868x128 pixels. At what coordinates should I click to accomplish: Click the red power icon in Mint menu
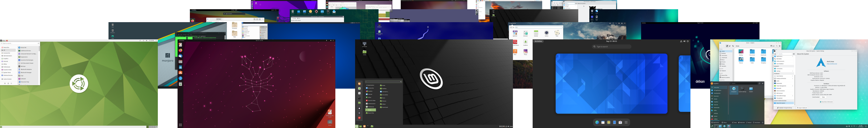(x=359, y=118)
